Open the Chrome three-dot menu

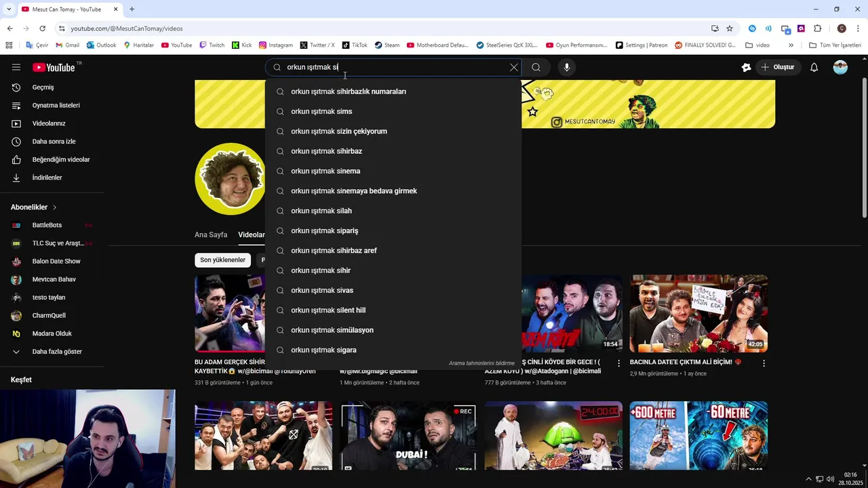tap(858, 28)
